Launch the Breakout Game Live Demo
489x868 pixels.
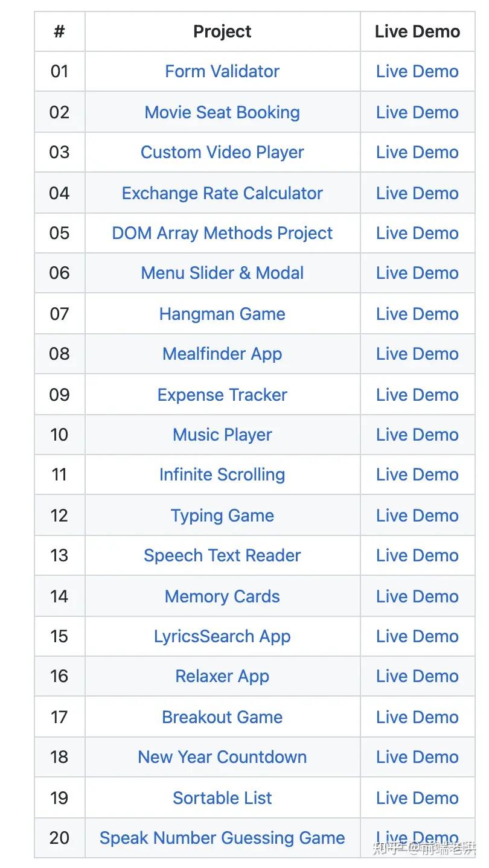(x=417, y=717)
